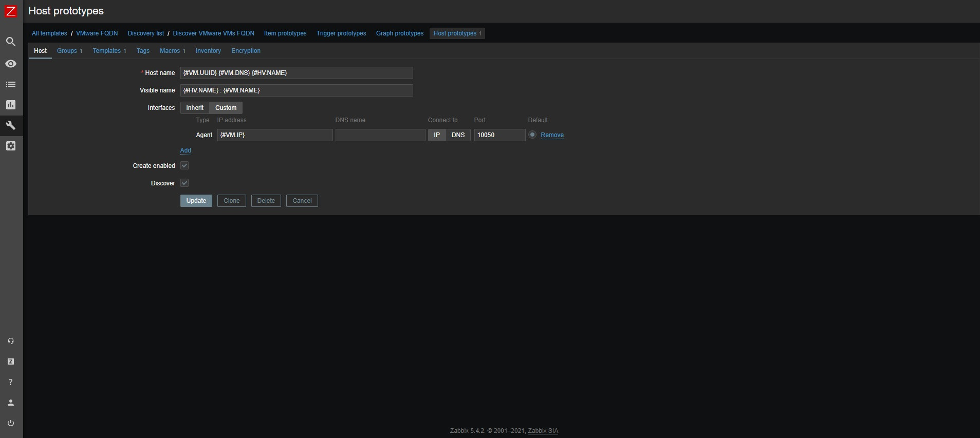Image resolution: width=980 pixels, height=438 pixels.
Task: Switch to the Host tab
Action: pos(40,51)
